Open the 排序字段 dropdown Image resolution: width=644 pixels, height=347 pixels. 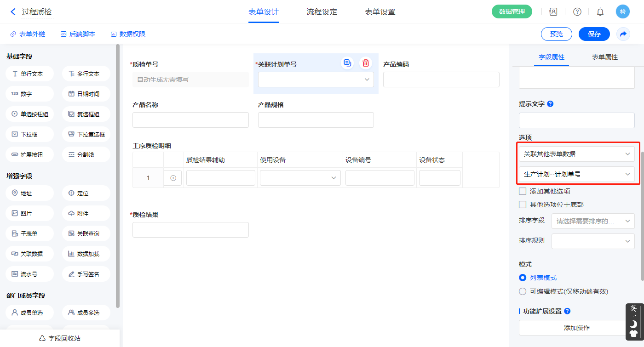593,221
